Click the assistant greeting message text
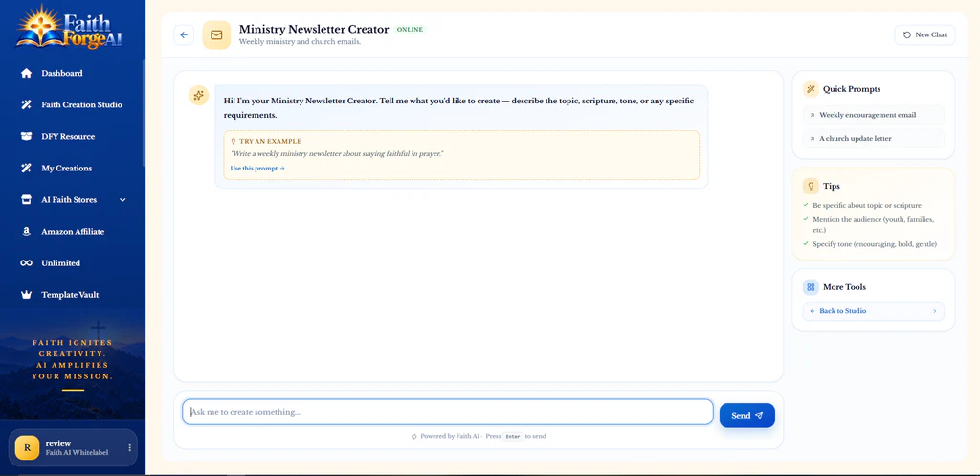Viewport: 980px width, 476px height. (458, 108)
